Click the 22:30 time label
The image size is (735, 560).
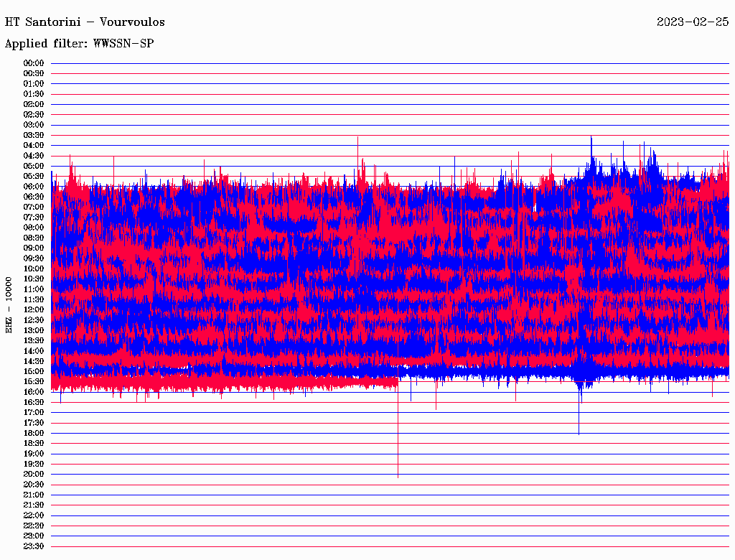tap(34, 526)
